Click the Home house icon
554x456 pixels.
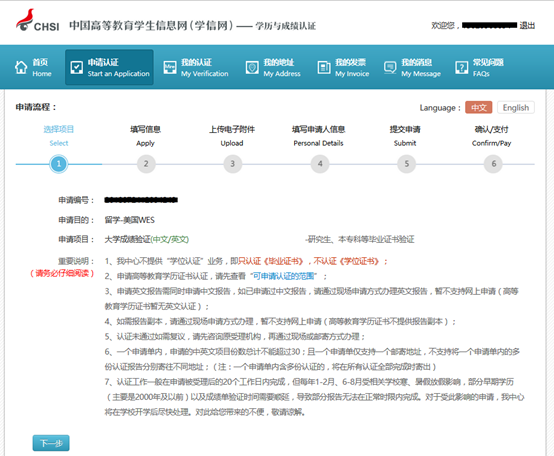(21, 67)
